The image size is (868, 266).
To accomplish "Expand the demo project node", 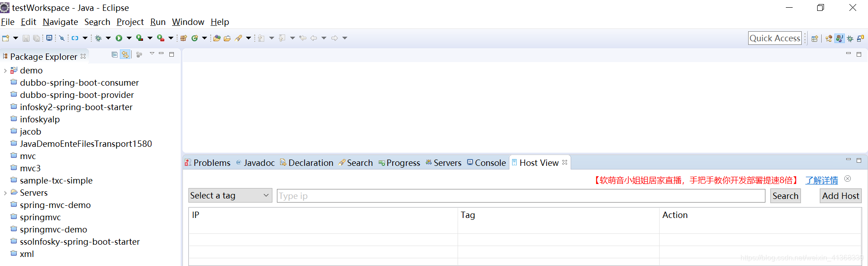I will point(5,71).
